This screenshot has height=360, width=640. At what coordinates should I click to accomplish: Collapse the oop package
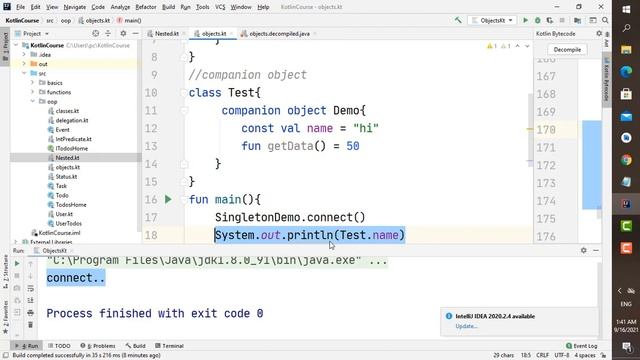[32, 102]
